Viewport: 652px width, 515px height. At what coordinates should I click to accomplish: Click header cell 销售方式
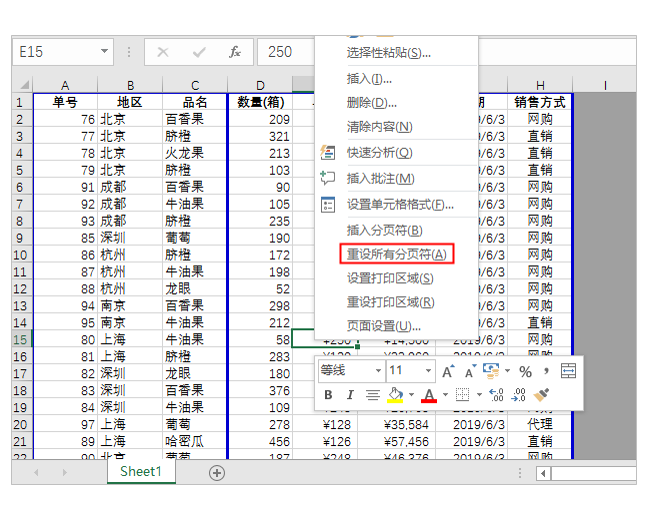(540, 102)
